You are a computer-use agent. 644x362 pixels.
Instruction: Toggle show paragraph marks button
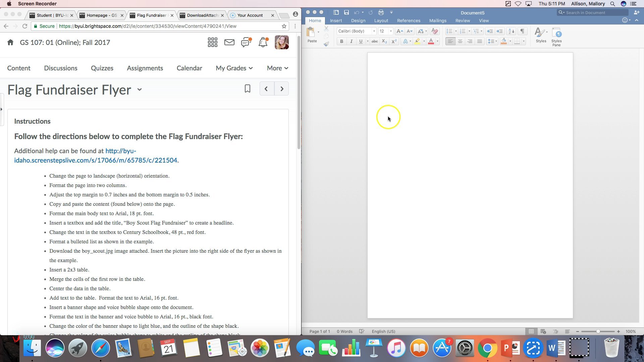(x=522, y=31)
